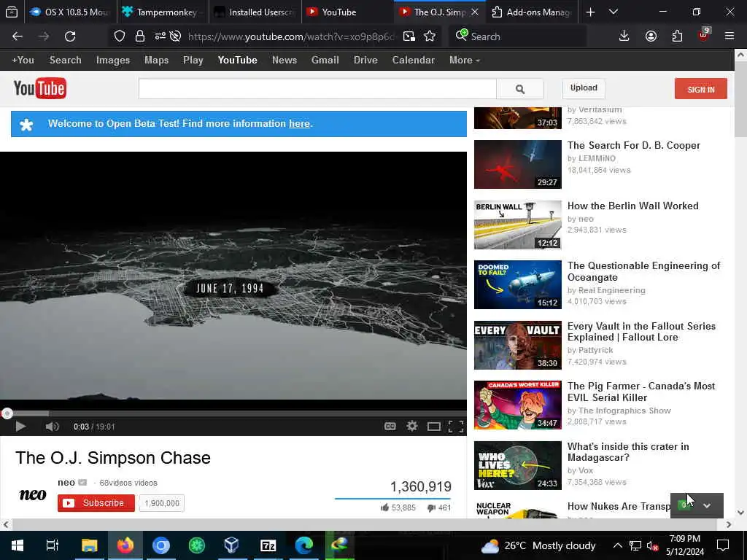Bookmark this page with the star
747x560 pixels.
[430, 36]
